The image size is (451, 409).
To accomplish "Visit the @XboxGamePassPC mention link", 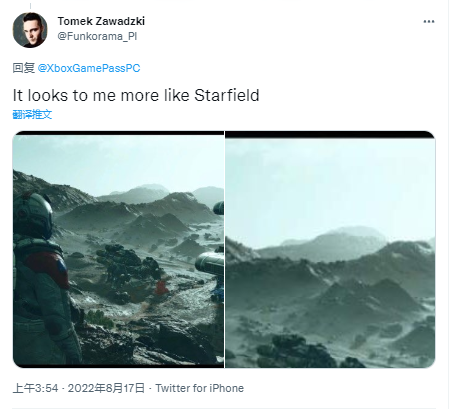I will coord(89,68).
